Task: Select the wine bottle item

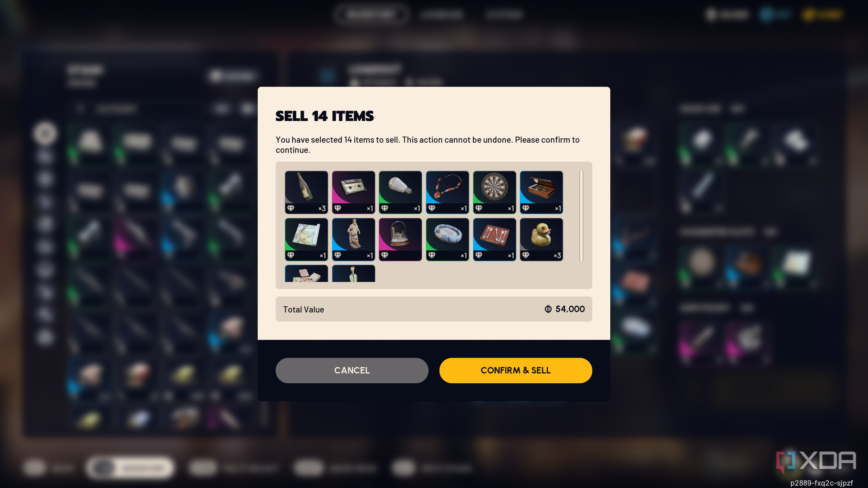Action: (306, 192)
